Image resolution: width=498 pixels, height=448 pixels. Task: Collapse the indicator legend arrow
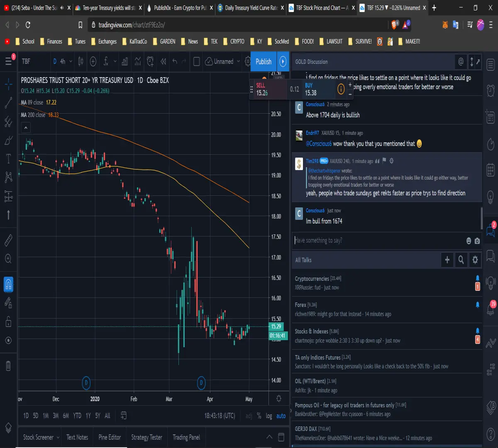26,128
